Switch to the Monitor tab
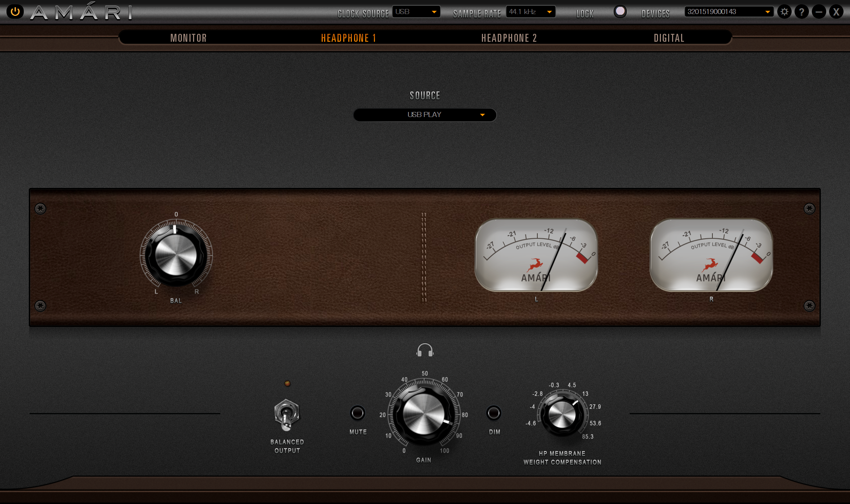 188,38
